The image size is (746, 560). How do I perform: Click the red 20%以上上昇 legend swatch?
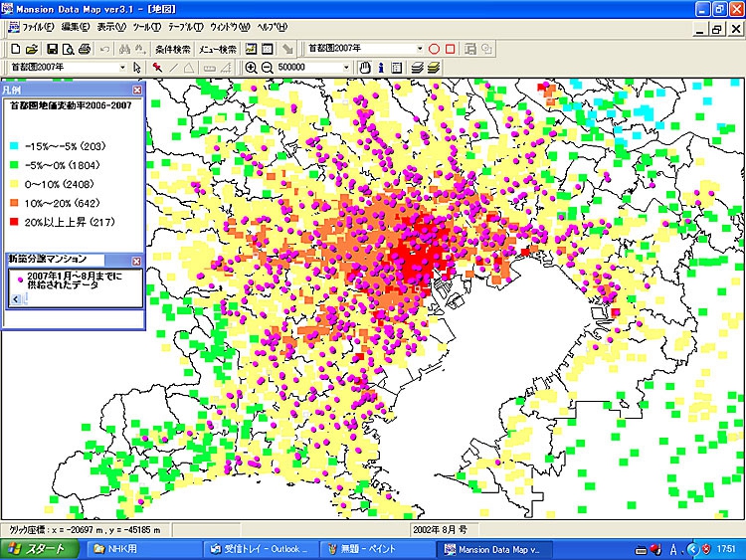pos(16,222)
